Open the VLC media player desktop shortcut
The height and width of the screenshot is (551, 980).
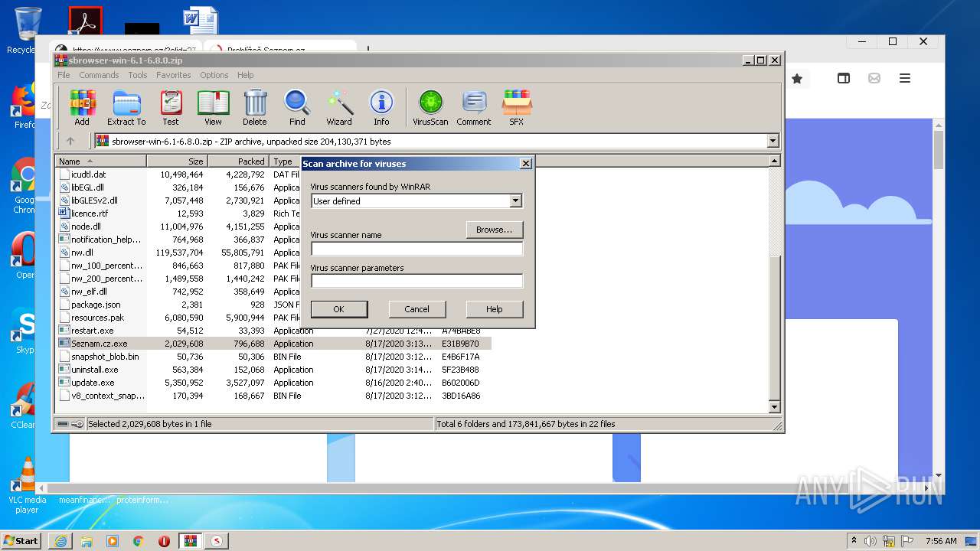27,484
